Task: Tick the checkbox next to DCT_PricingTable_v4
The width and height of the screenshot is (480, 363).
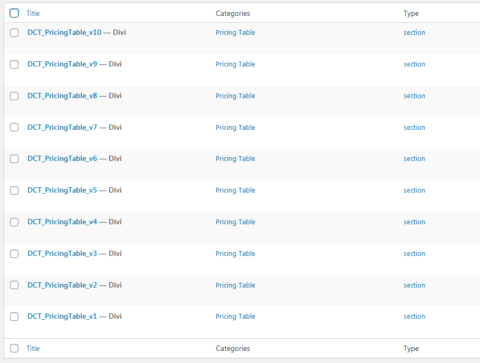Action: (14, 222)
